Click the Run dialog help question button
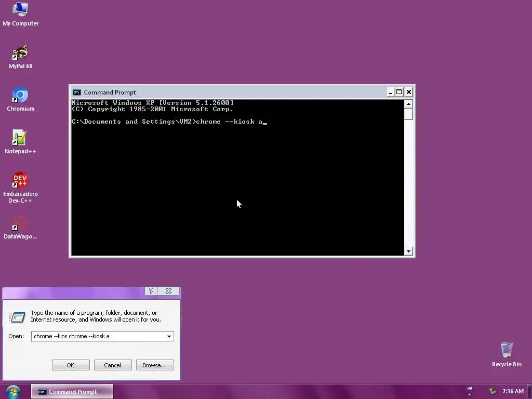Viewport: 532px width, 399px height. click(151, 291)
